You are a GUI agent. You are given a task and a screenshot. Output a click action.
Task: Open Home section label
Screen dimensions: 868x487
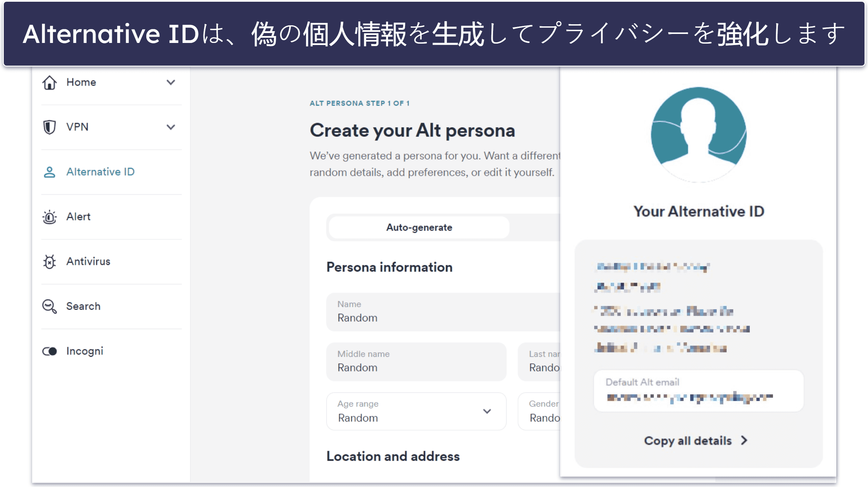[81, 82]
